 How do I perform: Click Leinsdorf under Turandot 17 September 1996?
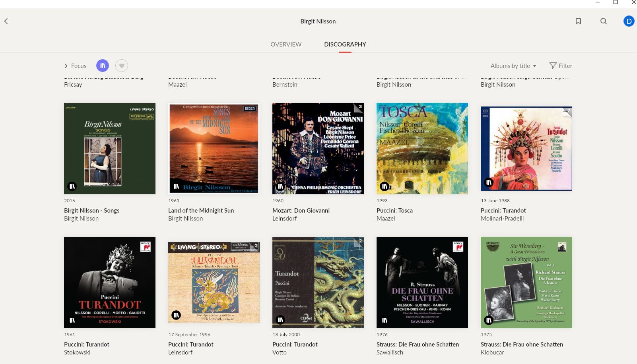[x=180, y=352]
